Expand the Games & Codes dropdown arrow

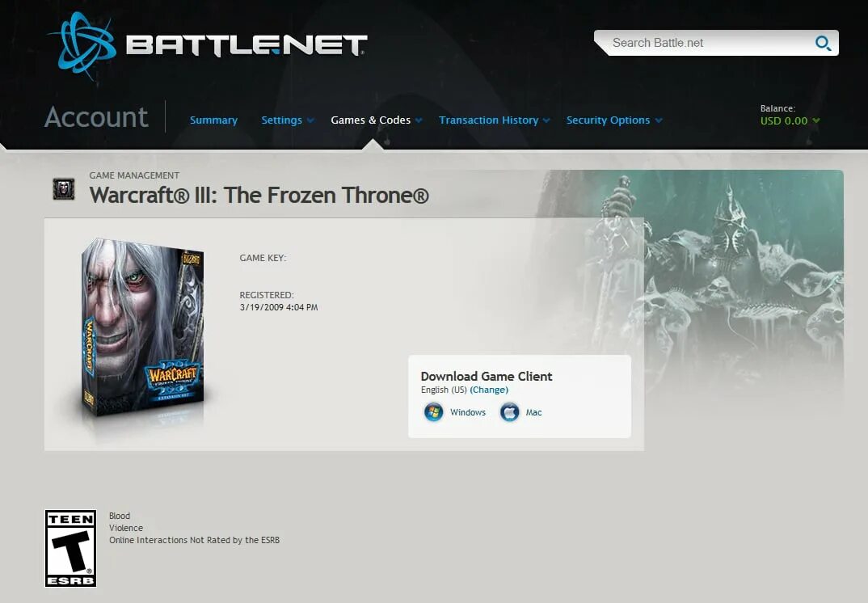(419, 120)
